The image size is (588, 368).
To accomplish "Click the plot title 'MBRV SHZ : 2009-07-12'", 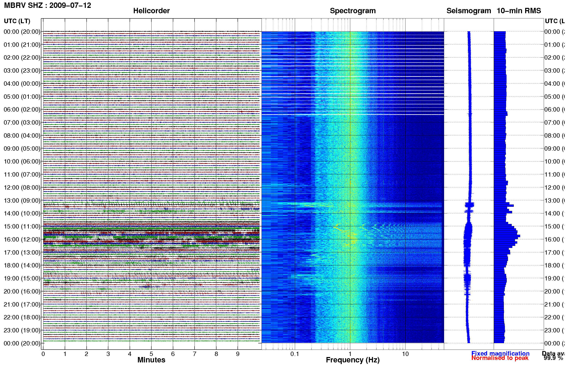I will click(48, 5).
